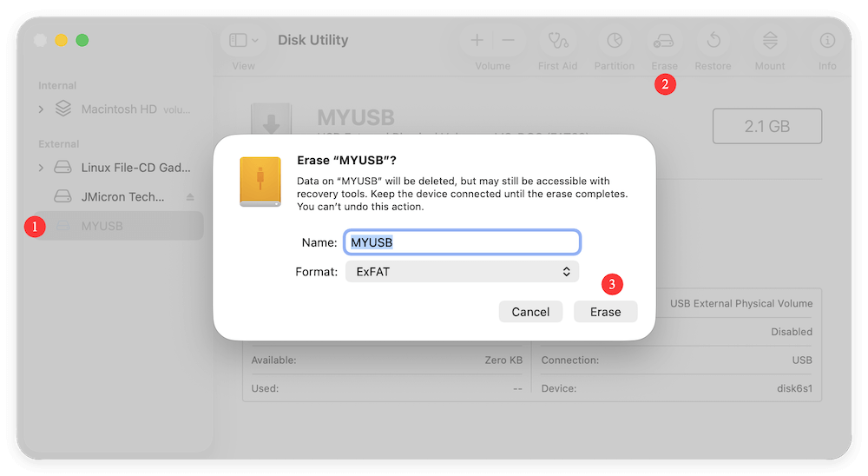
Task: Click the USB External Physical Volume text
Action: pyautogui.click(x=741, y=304)
